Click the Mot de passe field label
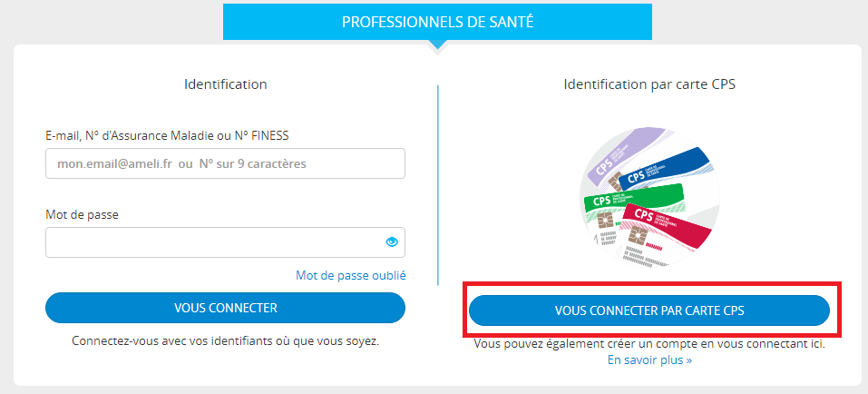 [x=82, y=215]
